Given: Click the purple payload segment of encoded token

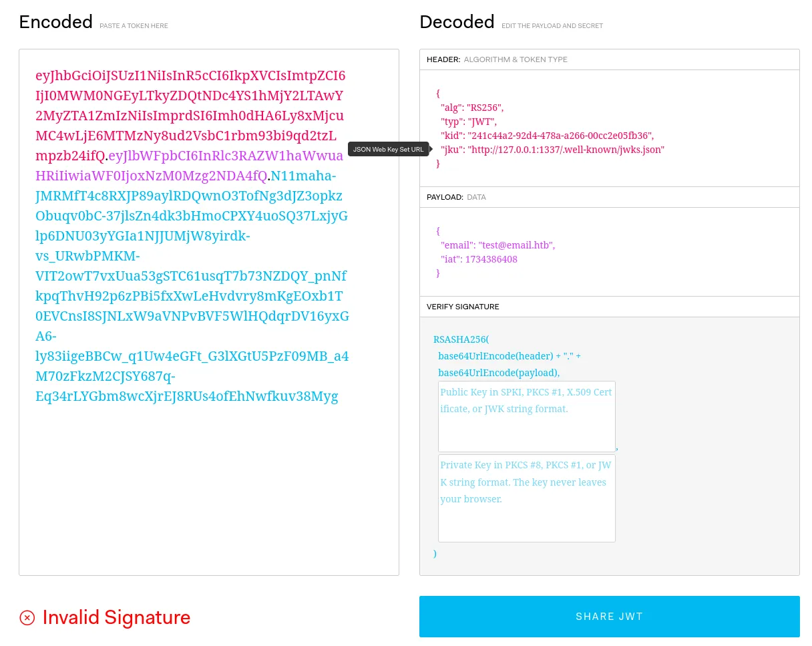Looking at the screenshot, I should coord(154,176).
